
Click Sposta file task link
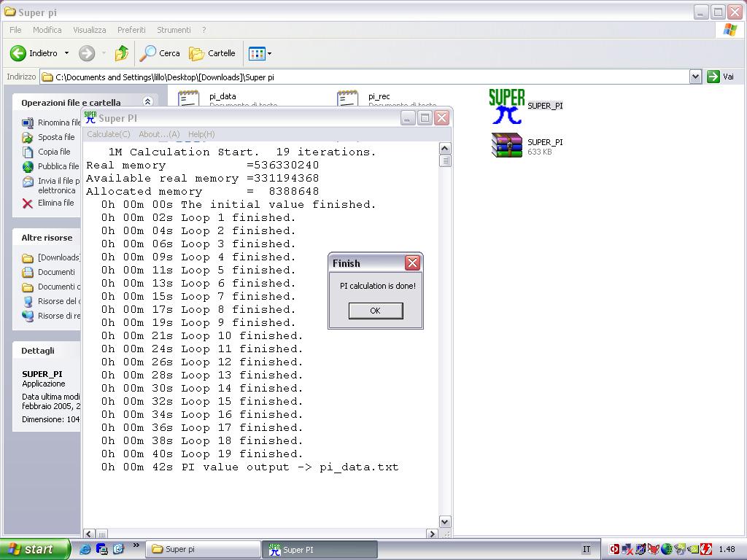pyautogui.click(x=56, y=137)
